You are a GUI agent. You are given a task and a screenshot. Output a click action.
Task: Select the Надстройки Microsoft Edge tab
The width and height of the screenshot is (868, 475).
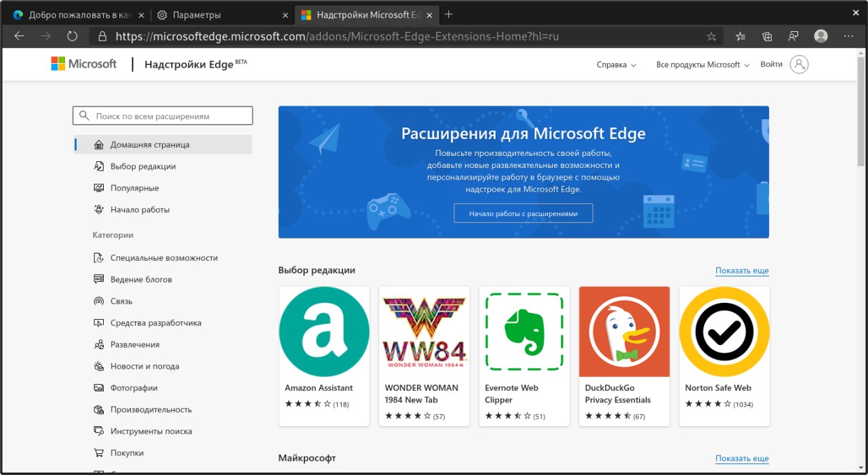click(366, 15)
